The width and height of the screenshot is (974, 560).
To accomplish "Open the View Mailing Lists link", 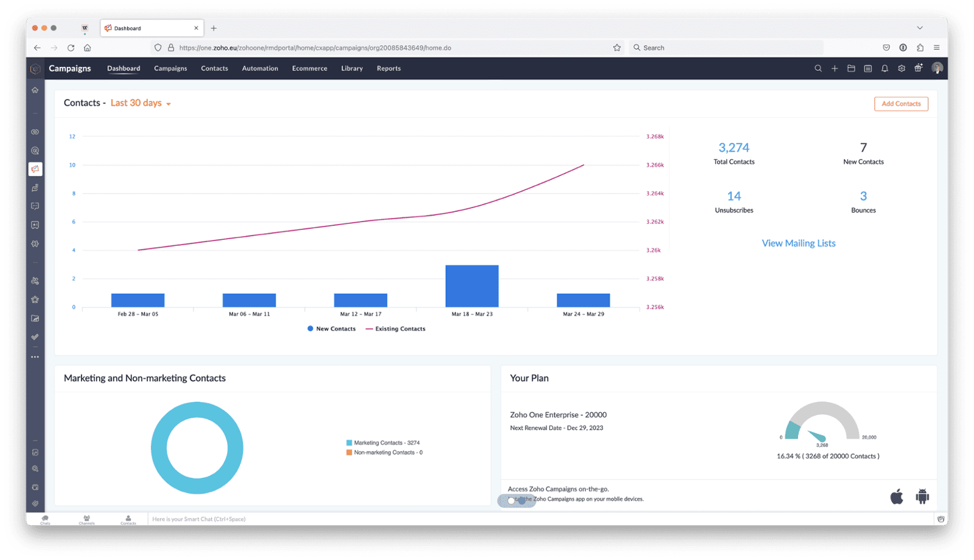I will (799, 243).
